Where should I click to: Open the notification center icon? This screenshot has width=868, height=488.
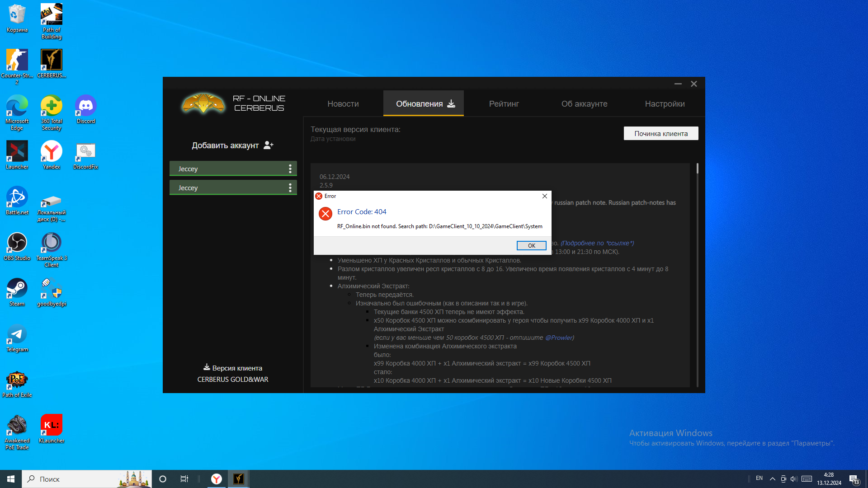point(854,480)
